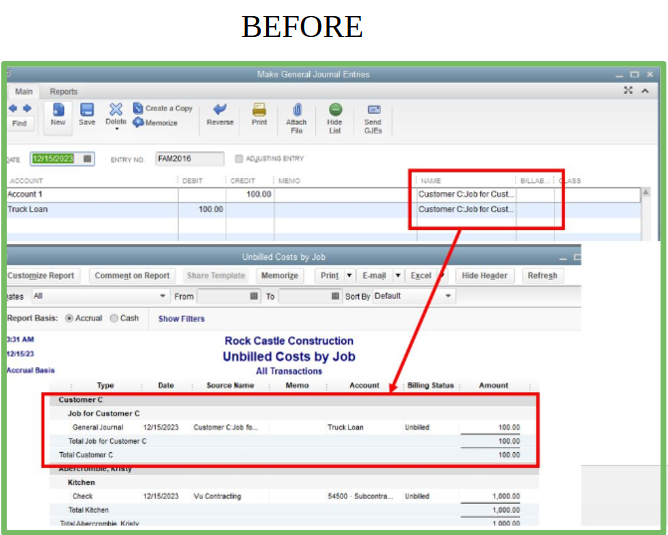668x535 pixels.
Task: Click Share Template button
Action: 216,276
